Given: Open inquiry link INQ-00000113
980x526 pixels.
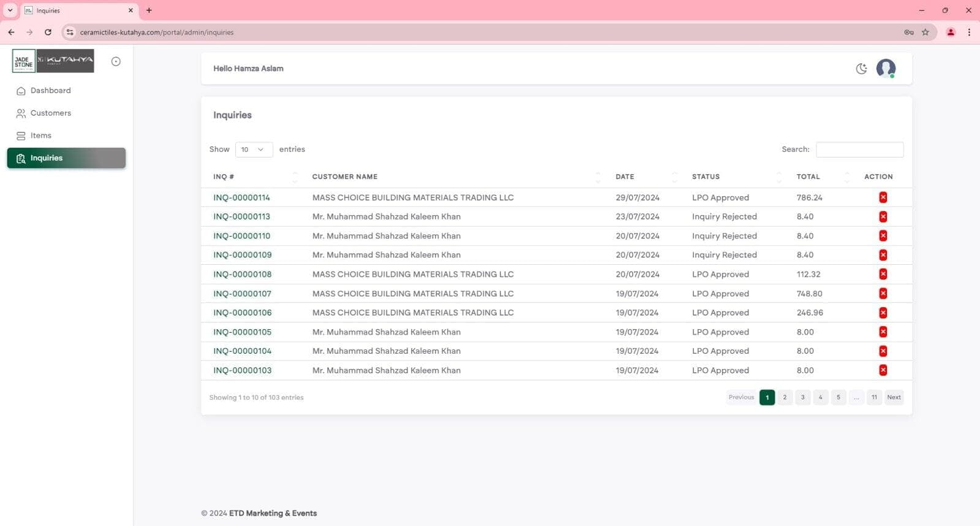Looking at the screenshot, I should [x=241, y=216].
